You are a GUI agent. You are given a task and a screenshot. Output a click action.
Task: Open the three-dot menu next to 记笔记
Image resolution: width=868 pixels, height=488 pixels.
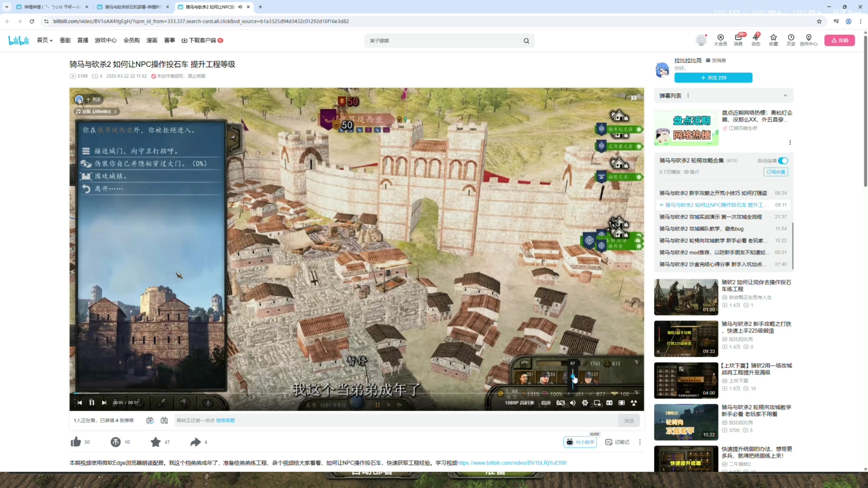(640, 442)
